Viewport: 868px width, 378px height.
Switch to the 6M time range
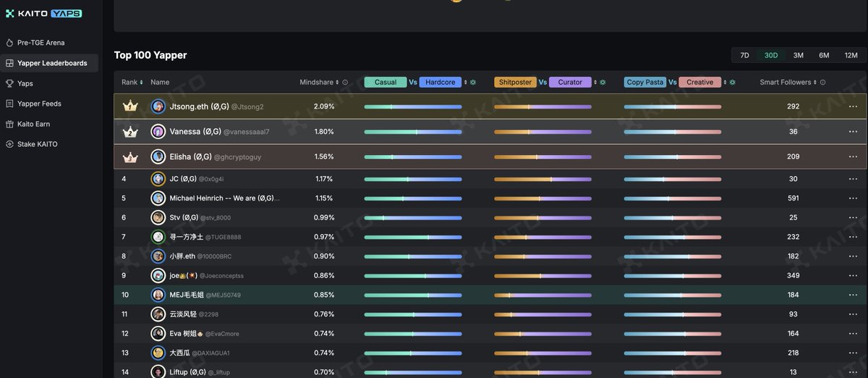point(824,55)
